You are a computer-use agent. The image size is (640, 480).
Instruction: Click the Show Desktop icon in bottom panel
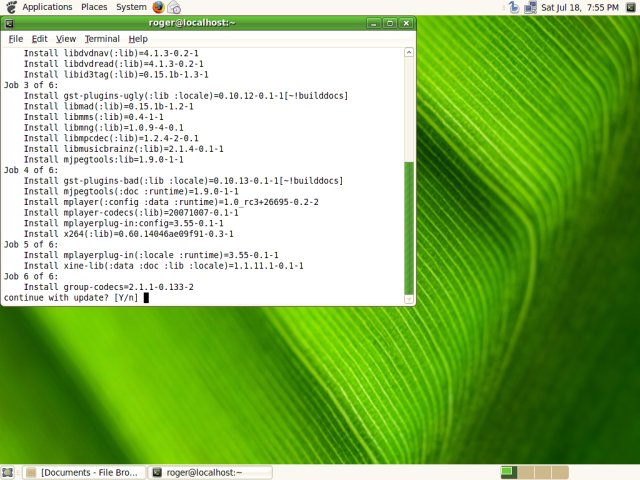point(8,472)
